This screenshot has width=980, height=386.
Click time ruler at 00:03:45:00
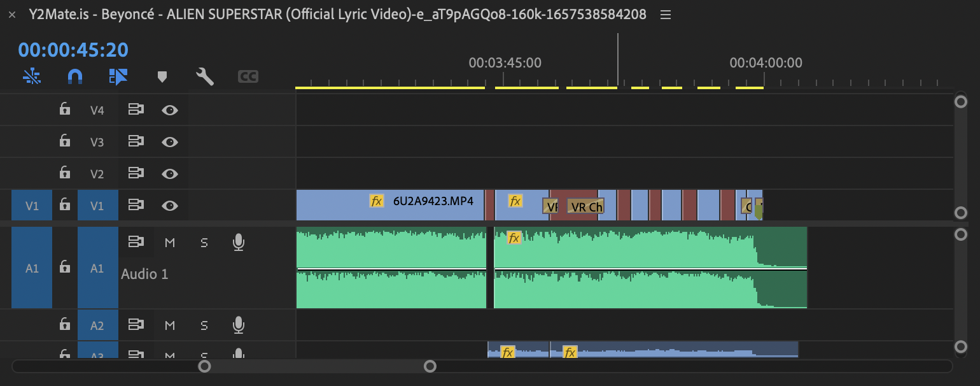(505, 63)
